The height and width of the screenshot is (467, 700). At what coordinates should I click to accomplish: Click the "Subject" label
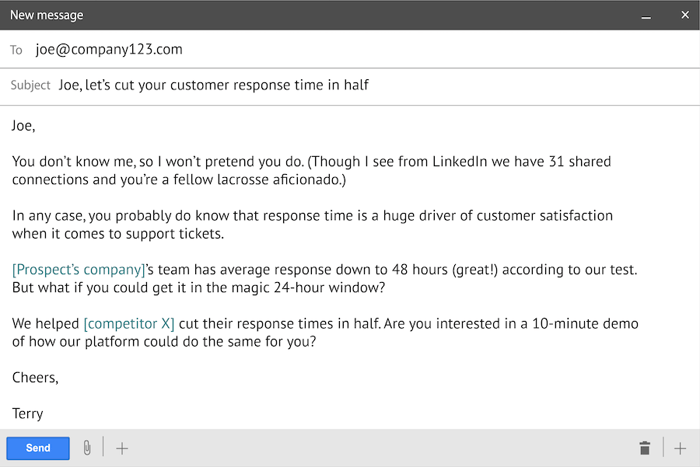30,85
